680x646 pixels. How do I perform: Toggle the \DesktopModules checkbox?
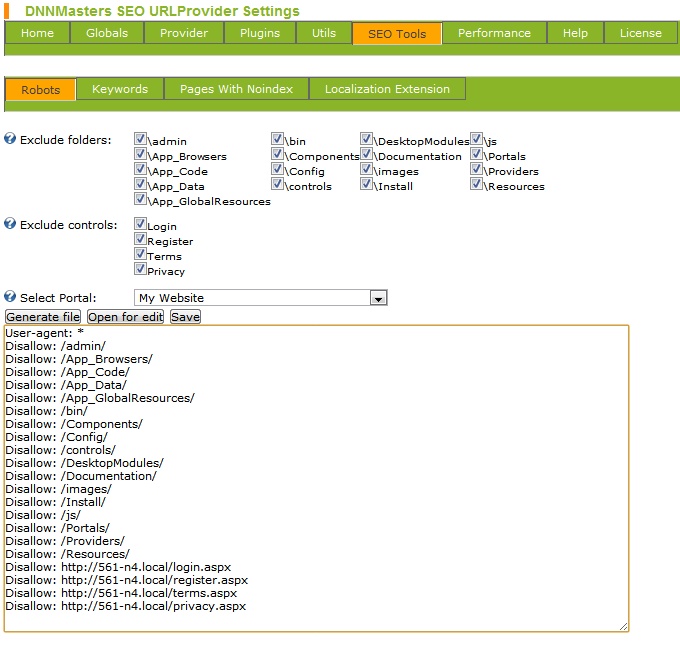click(366, 139)
